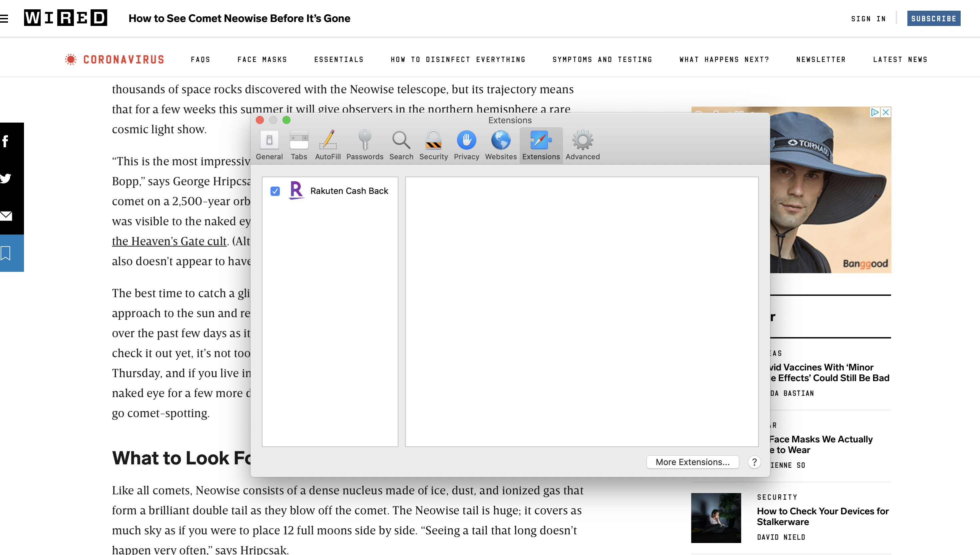Open the Face Masks nav item

click(x=262, y=59)
